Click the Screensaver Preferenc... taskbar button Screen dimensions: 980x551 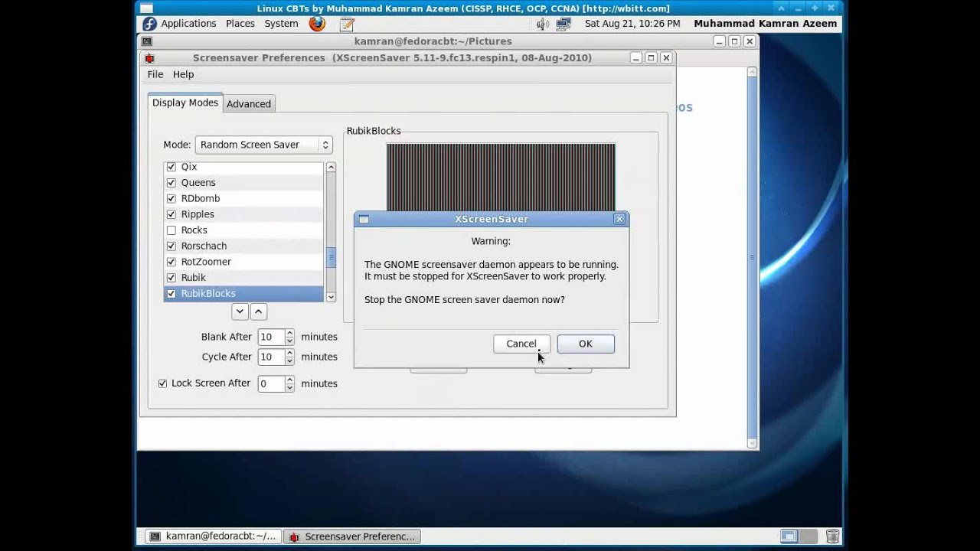coord(353,536)
